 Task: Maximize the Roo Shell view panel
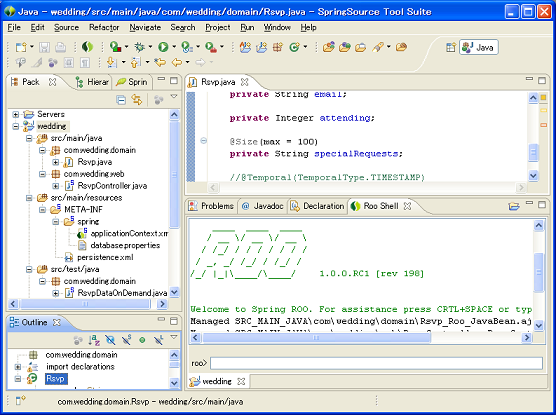click(542, 205)
